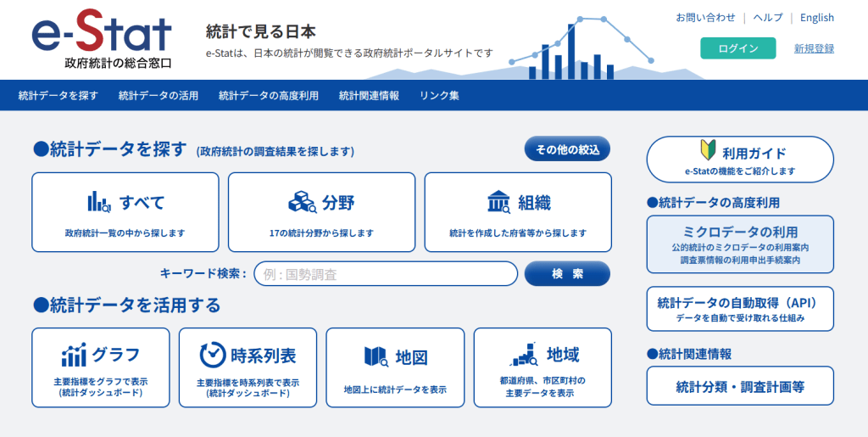
Task: Click the キーワード検索： label
Action: 203,273
